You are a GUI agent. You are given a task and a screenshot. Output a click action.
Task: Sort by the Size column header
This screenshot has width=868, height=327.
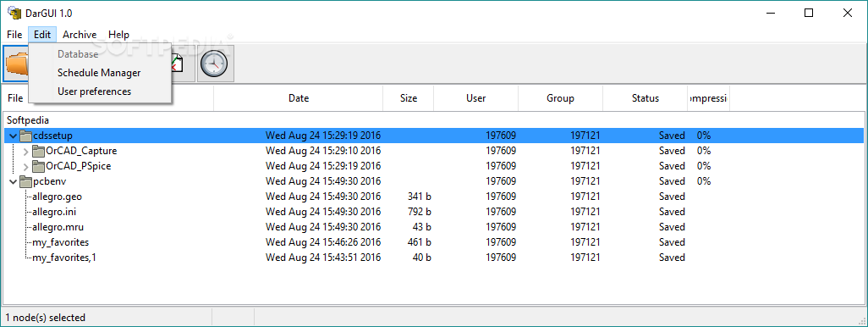pos(409,98)
